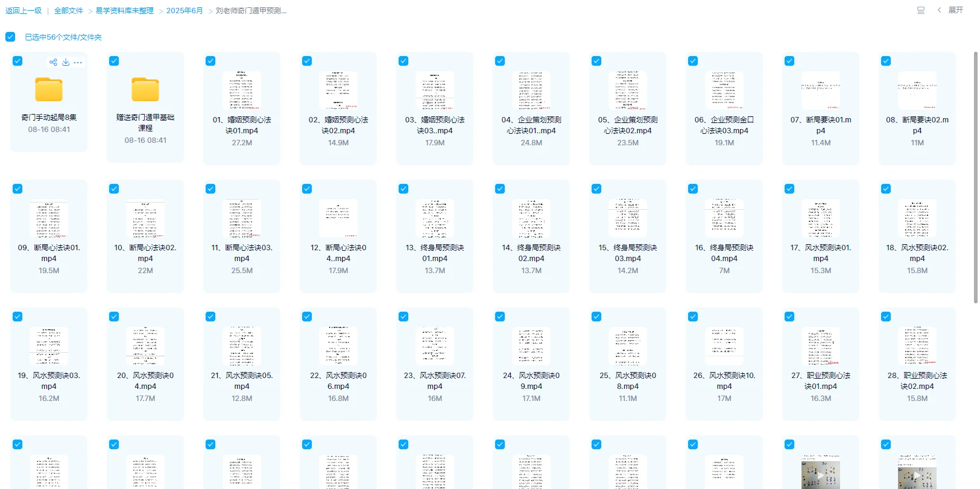Open thumbnail of 15、终身局预测诀03.mp4

pyautogui.click(x=628, y=219)
